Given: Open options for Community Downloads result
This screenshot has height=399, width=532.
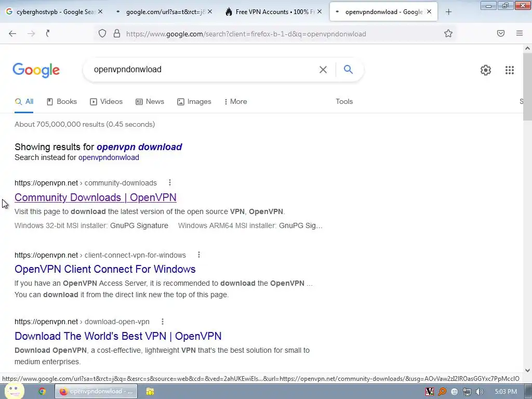Looking at the screenshot, I should 170,182.
